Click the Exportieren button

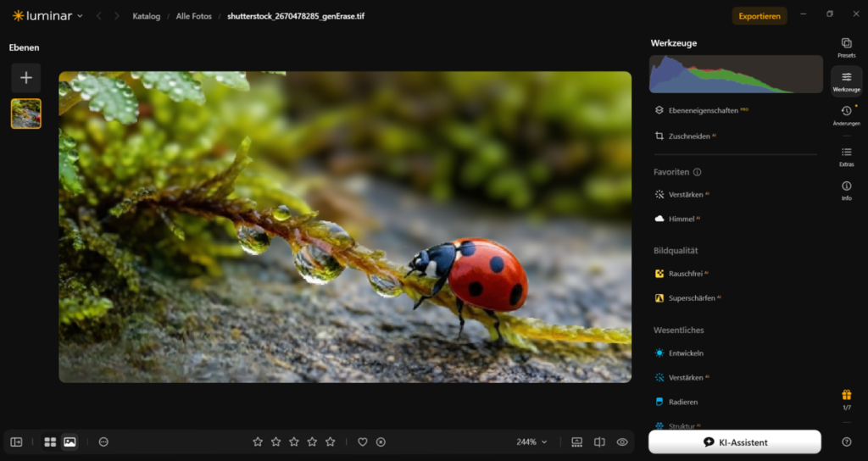[x=759, y=16]
